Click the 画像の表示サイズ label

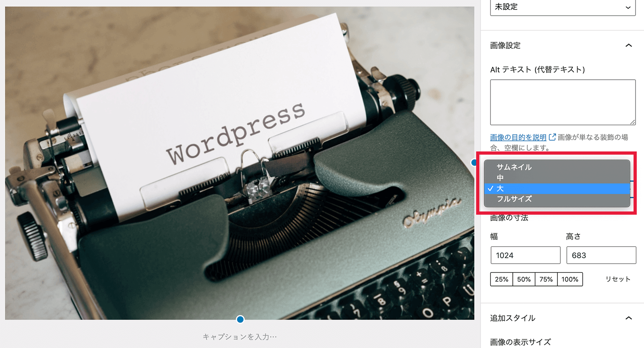[x=520, y=342]
